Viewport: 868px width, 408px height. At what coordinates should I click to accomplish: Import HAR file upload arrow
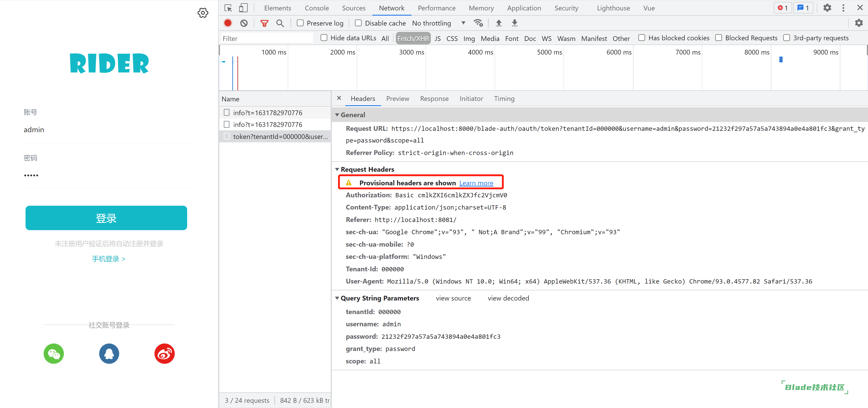(499, 23)
